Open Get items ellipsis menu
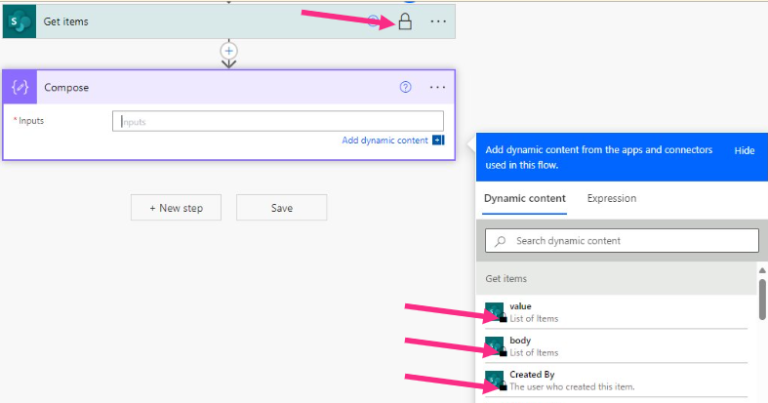The width and height of the screenshot is (768, 403). point(438,22)
